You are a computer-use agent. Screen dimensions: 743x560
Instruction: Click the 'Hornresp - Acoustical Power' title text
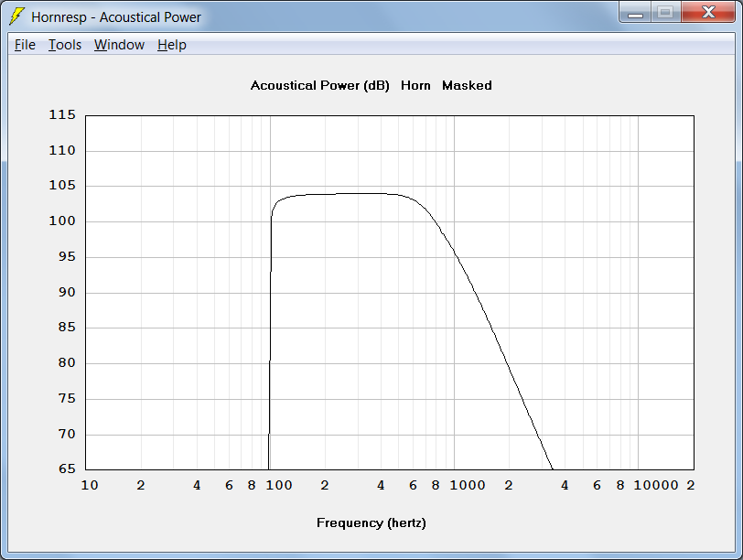[x=116, y=17]
